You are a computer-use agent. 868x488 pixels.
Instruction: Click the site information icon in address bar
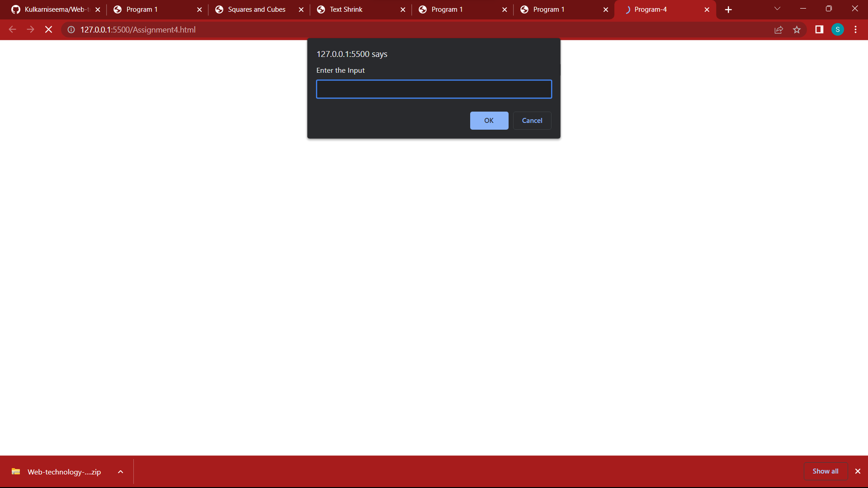(x=71, y=29)
